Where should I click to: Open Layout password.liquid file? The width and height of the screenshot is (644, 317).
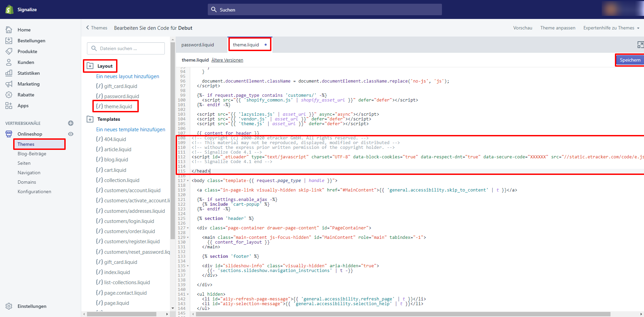coord(117,96)
